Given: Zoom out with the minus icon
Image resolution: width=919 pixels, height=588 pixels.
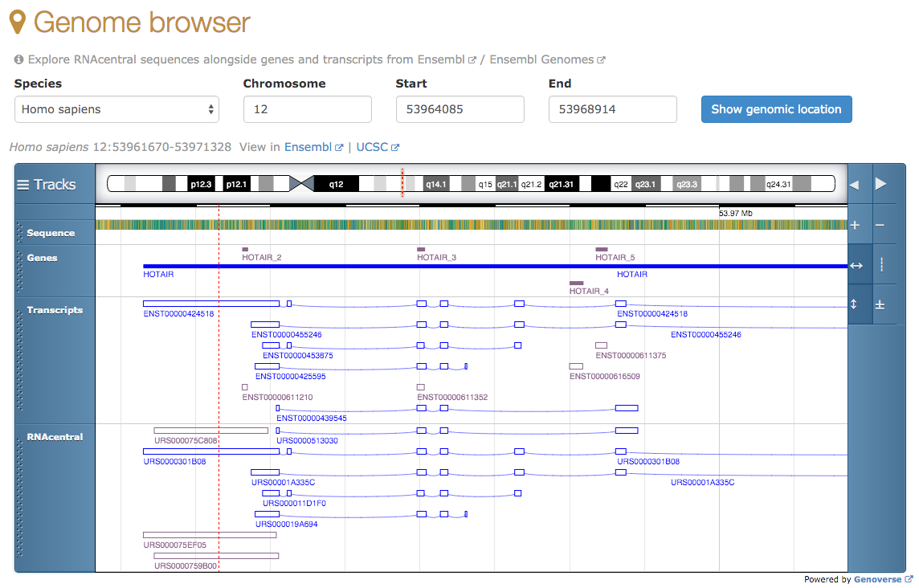Looking at the screenshot, I should tap(880, 225).
